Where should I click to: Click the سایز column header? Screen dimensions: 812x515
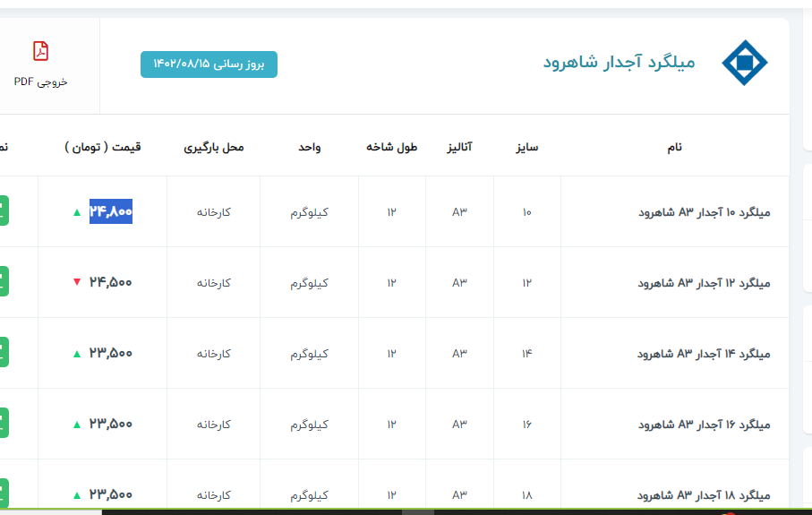[526, 147]
